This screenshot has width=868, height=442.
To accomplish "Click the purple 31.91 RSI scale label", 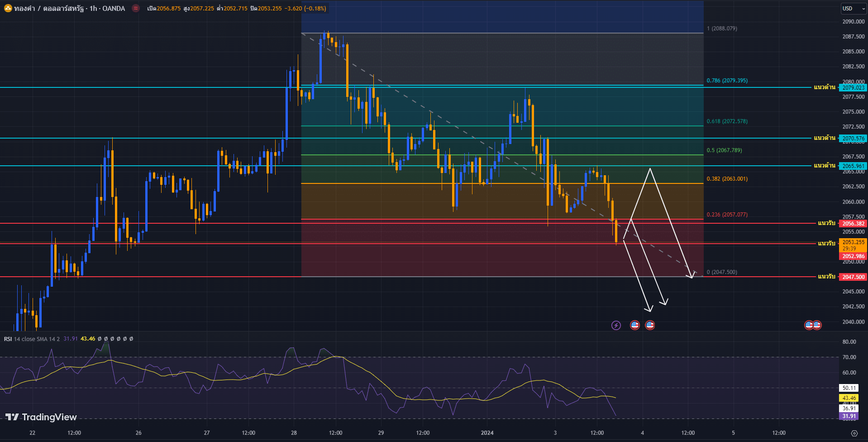I will 849,416.
